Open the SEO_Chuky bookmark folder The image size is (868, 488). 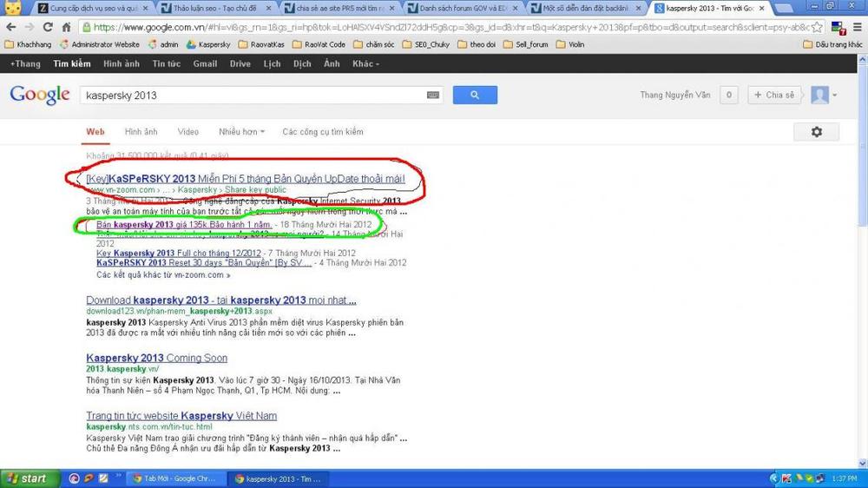point(426,44)
